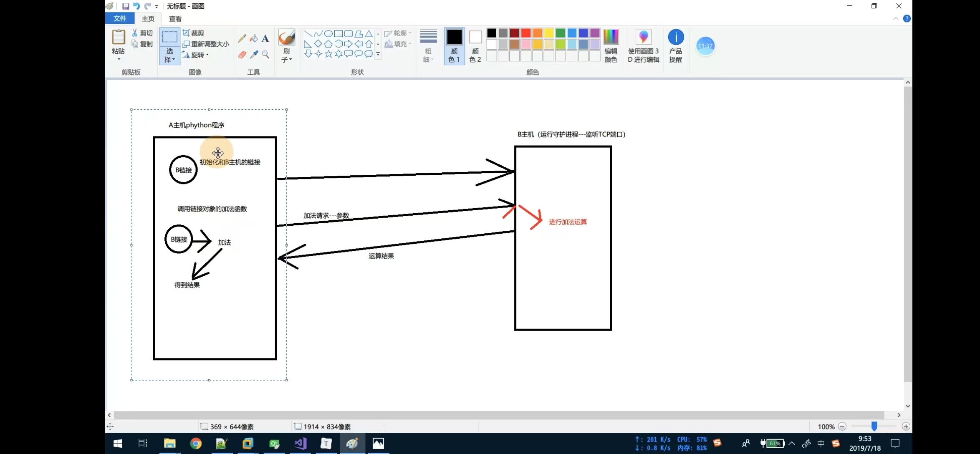
Task: Choose the Rectangle shape
Action: click(x=338, y=34)
